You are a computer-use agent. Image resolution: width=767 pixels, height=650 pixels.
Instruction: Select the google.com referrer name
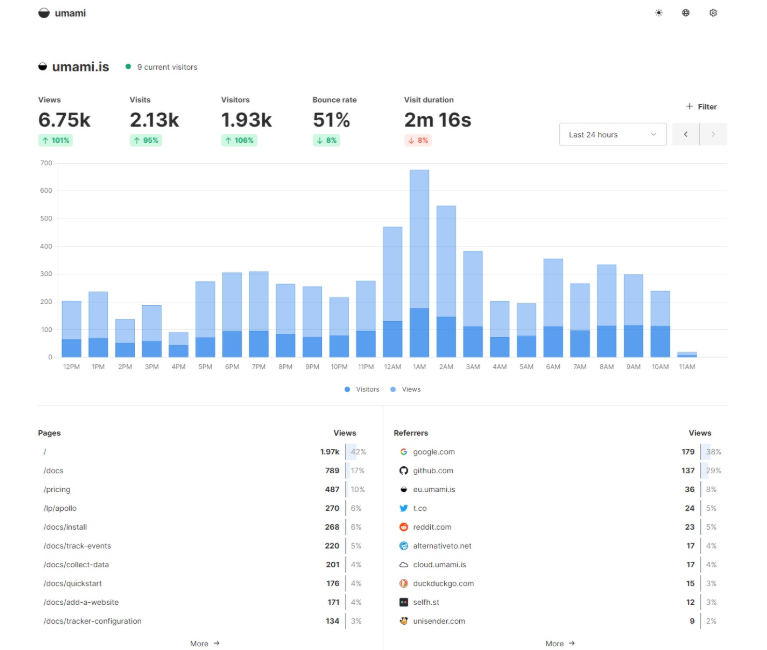point(434,452)
